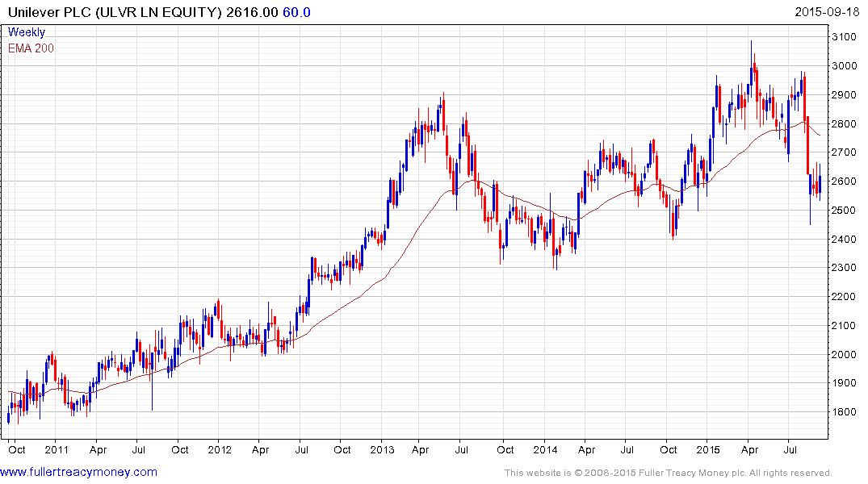Click the 2015 year label on time axis

pyautogui.click(x=708, y=449)
